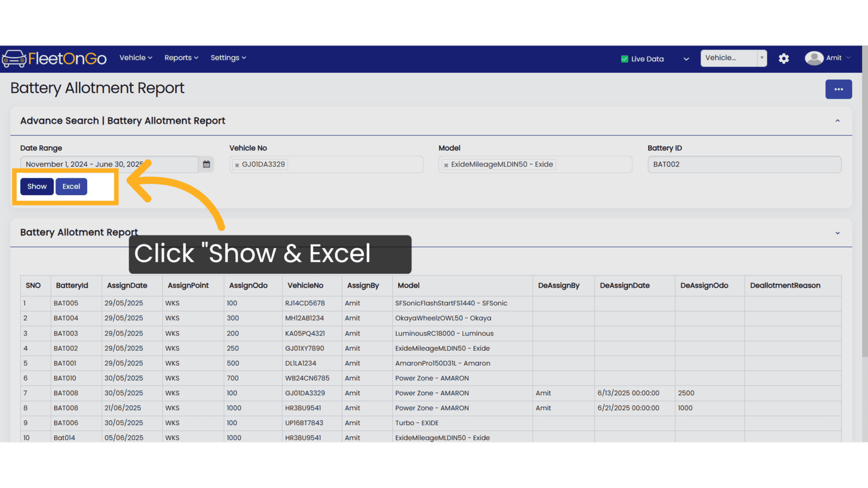This screenshot has width=868, height=488.
Task: Click the FleetOnGo logo
Action: point(54,58)
